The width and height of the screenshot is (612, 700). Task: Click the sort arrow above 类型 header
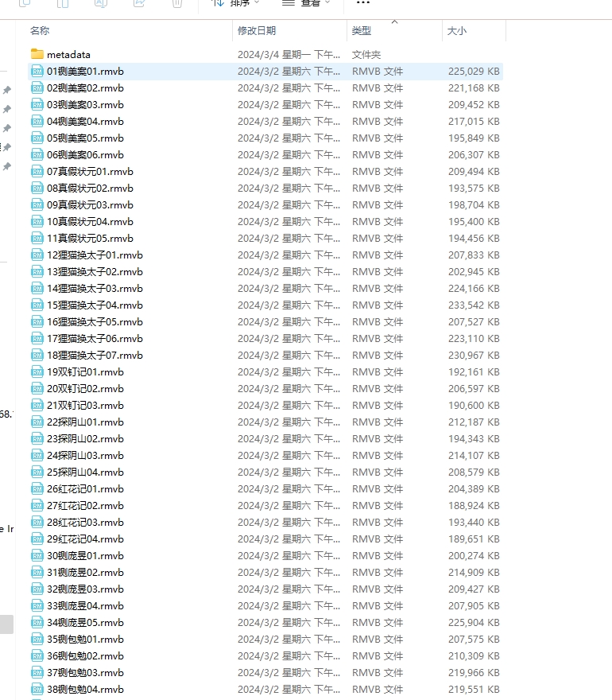[394, 21]
